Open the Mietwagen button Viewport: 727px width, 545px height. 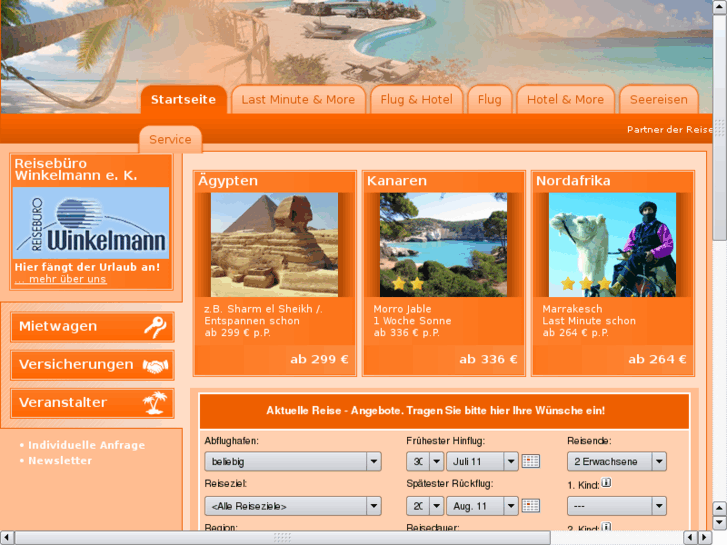click(x=92, y=327)
